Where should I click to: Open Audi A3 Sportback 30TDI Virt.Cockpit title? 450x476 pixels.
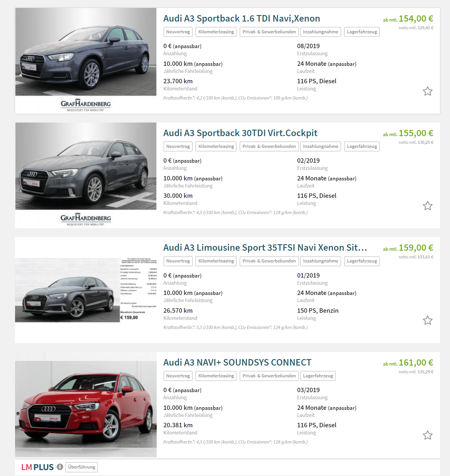point(240,133)
